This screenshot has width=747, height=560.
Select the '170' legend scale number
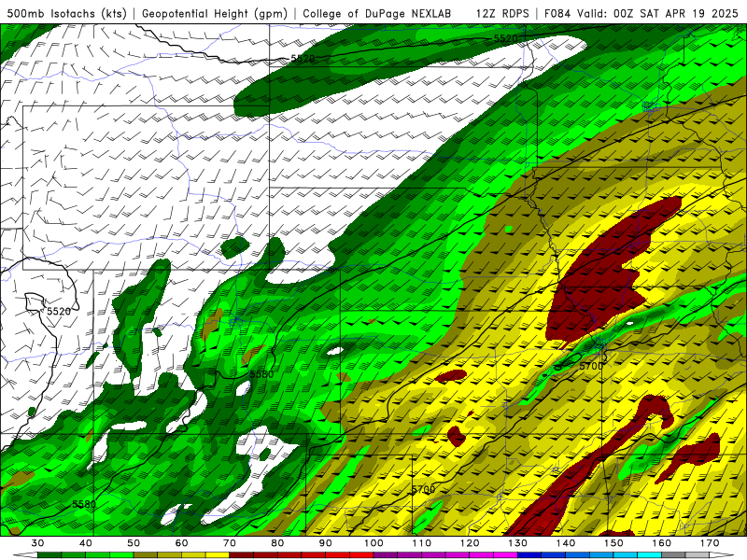click(710, 543)
